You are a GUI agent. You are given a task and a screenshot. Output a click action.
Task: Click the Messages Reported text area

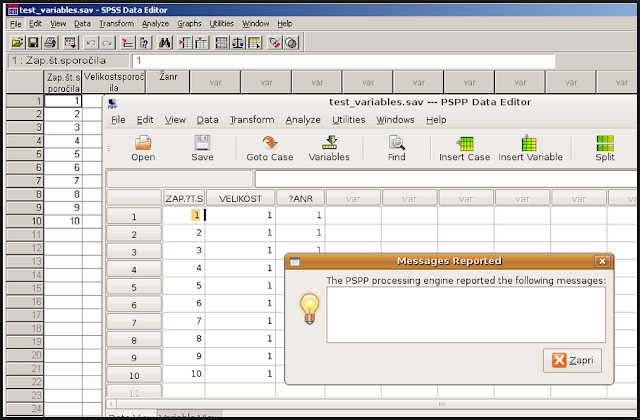coord(466,315)
